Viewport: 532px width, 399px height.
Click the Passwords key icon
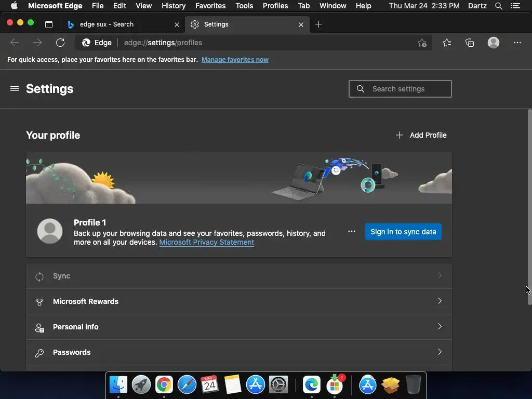tap(39, 353)
